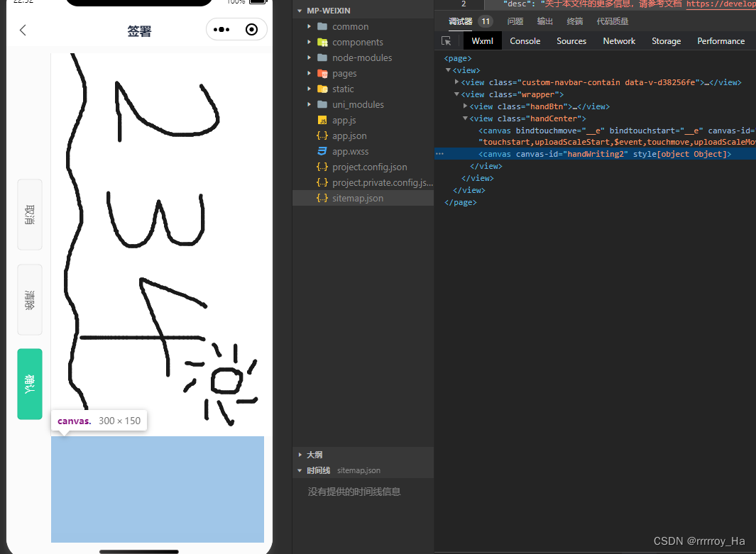Click the 签署 page title

click(139, 31)
